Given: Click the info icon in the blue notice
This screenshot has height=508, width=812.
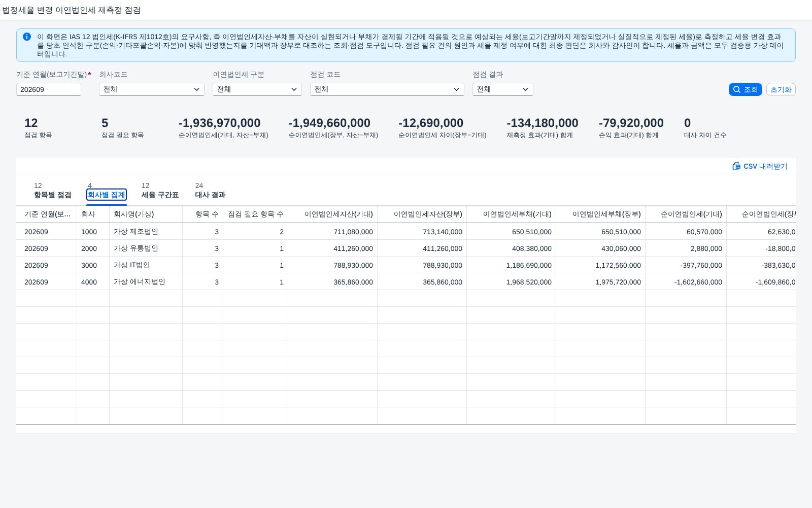Looking at the screenshot, I should point(27,37).
